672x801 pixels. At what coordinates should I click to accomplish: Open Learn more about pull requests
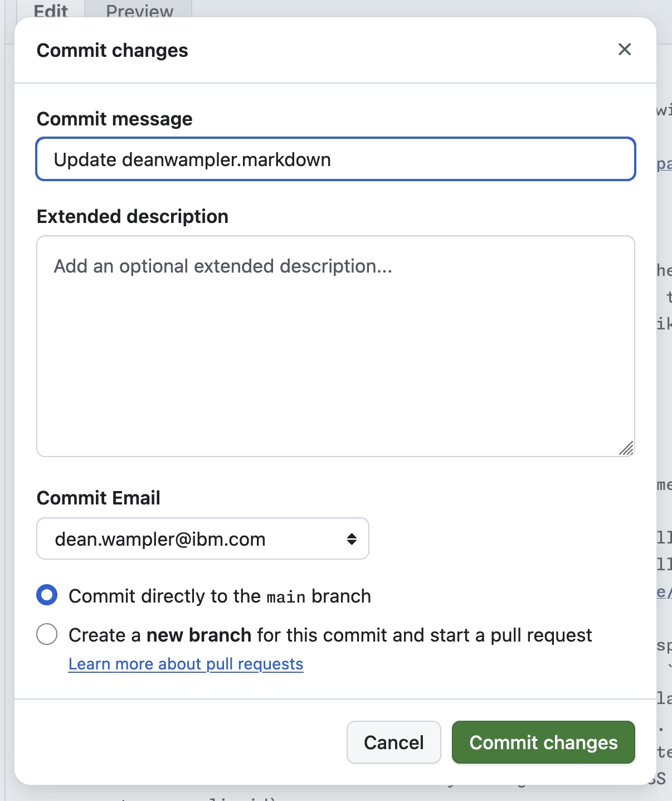coord(186,664)
